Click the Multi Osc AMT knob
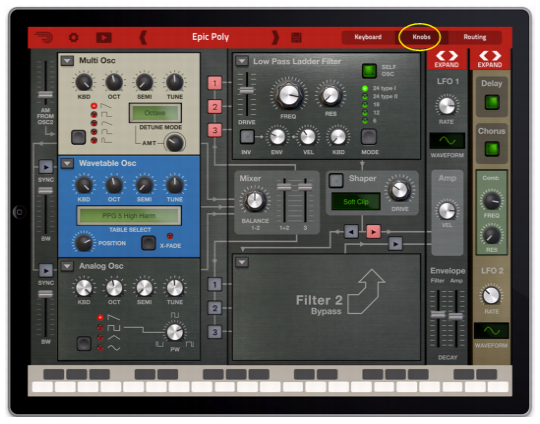Viewport: 540px width, 424px height. point(174,143)
